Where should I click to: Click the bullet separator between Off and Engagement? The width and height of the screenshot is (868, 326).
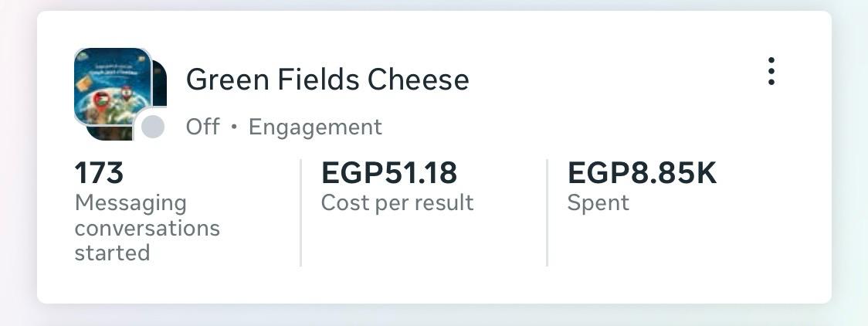click(x=234, y=127)
